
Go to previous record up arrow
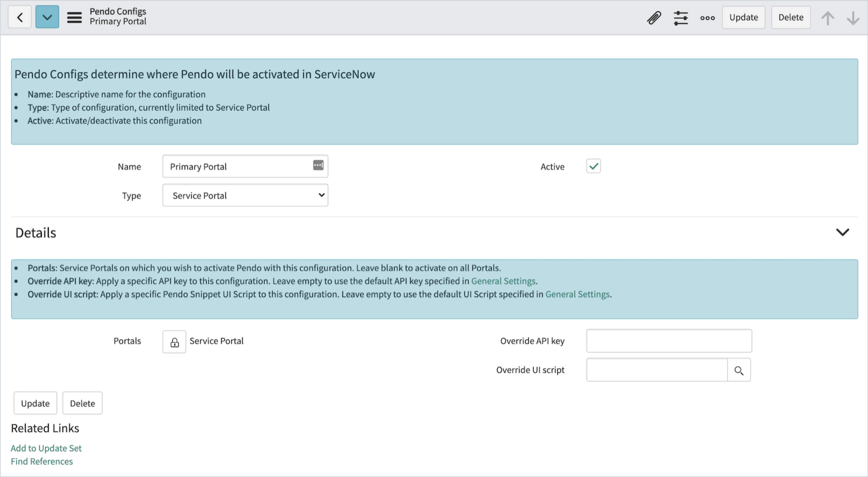tap(827, 18)
